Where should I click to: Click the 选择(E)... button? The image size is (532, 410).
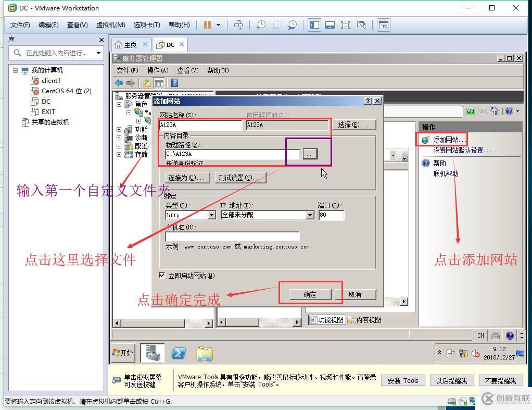pyautogui.click(x=353, y=125)
